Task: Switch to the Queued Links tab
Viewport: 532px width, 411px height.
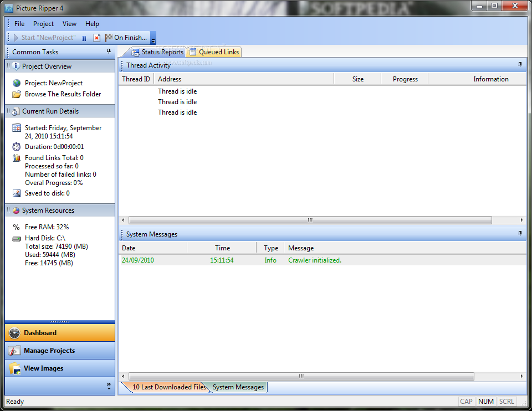Action: pos(214,52)
